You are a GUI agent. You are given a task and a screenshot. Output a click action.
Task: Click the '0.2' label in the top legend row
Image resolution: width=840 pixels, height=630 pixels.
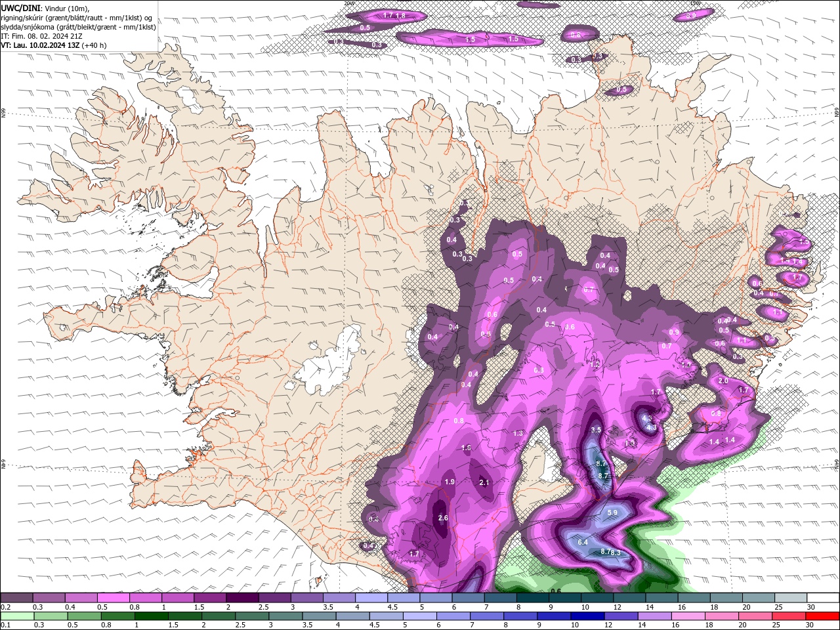pos(5,607)
